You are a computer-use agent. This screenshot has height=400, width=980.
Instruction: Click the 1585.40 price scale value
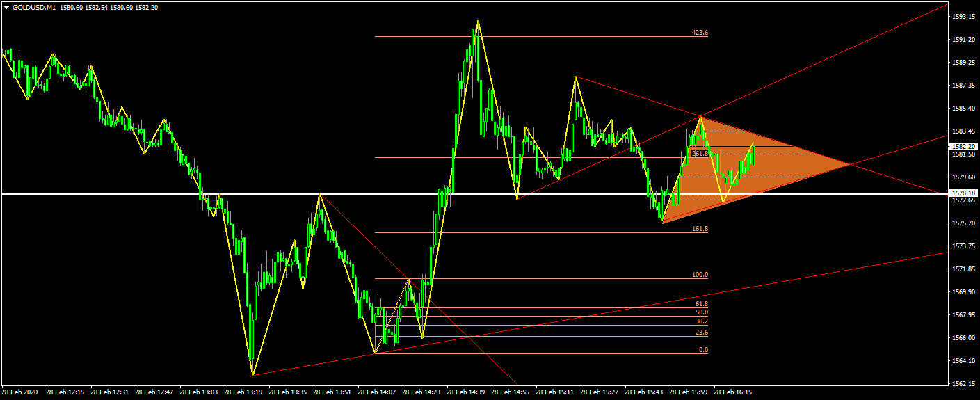click(963, 108)
